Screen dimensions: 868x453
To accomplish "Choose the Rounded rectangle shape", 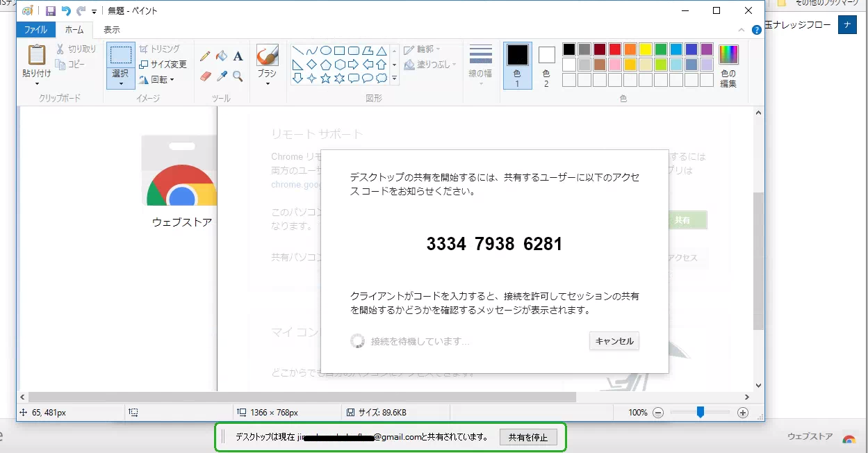I will click(353, 51).
